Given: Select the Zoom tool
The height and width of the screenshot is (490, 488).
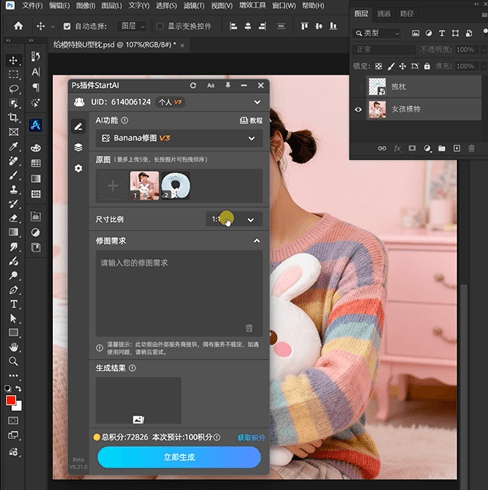Looking at the screenshot, I should 13,361.
